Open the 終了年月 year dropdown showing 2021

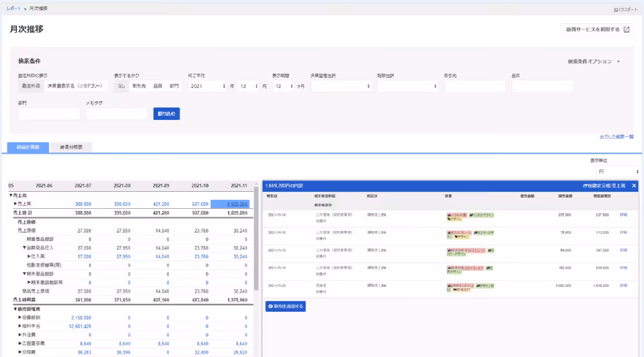click(x=207, y=86)
